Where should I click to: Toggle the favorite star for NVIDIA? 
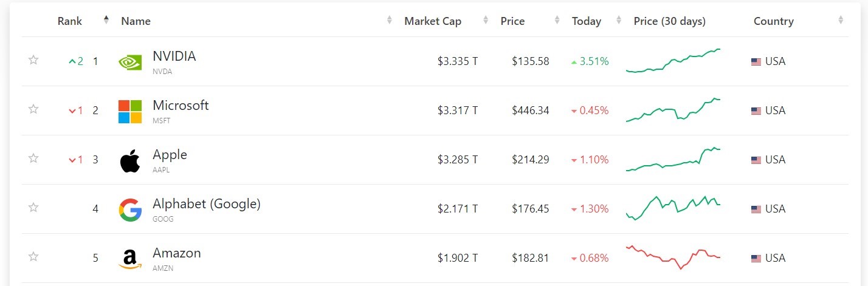tap(33, 60)
